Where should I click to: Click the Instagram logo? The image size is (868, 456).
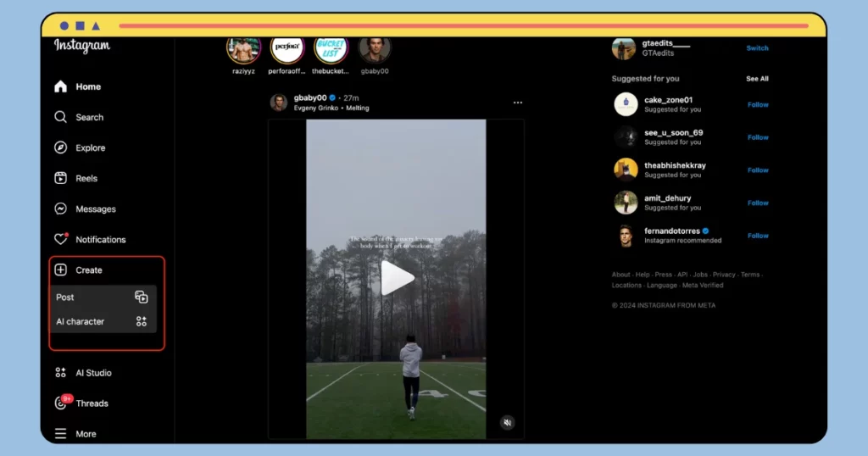(x=82, y=46)
